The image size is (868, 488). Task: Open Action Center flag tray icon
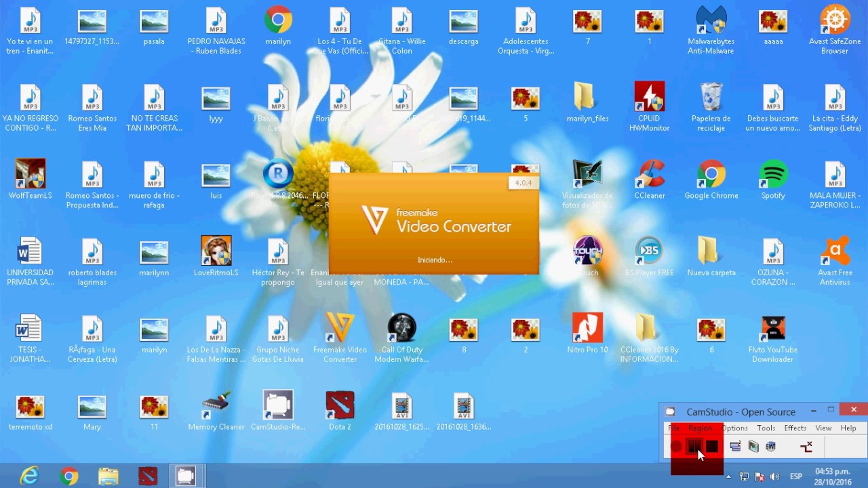coord(759,476)
